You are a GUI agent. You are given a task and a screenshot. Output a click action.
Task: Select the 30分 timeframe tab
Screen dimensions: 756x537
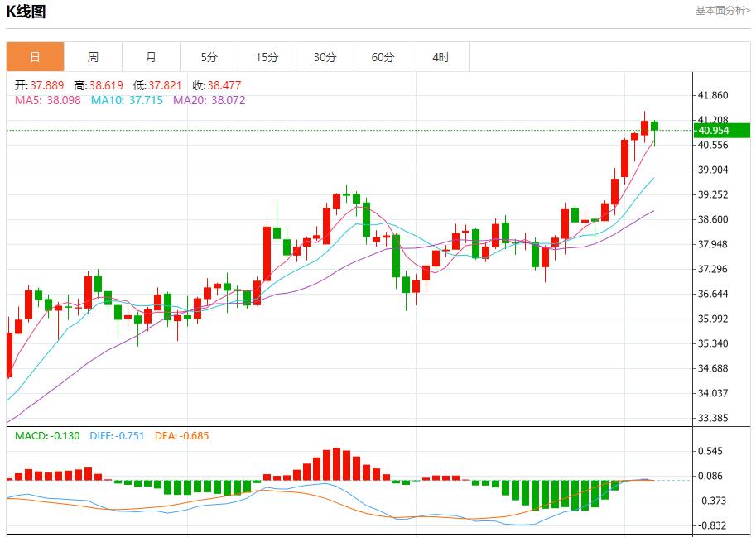tap(325, 56)
